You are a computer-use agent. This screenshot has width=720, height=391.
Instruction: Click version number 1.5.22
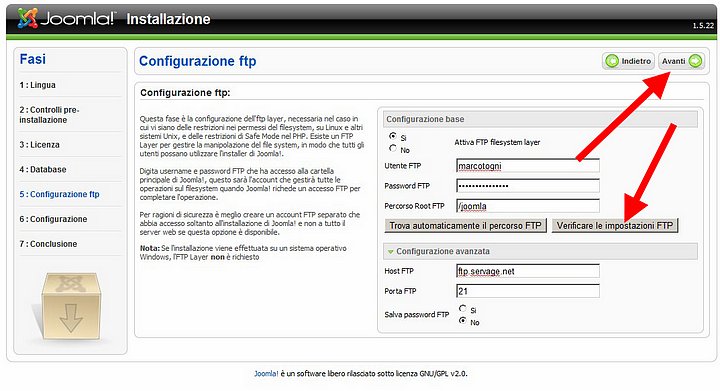click(x=703, y=26)
